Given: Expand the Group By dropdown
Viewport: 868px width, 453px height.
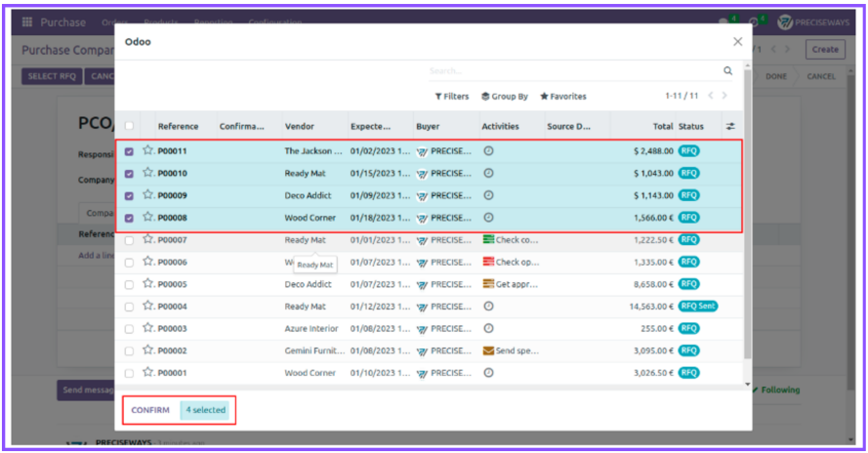Looking at the screenshot, I should point(505,97).
